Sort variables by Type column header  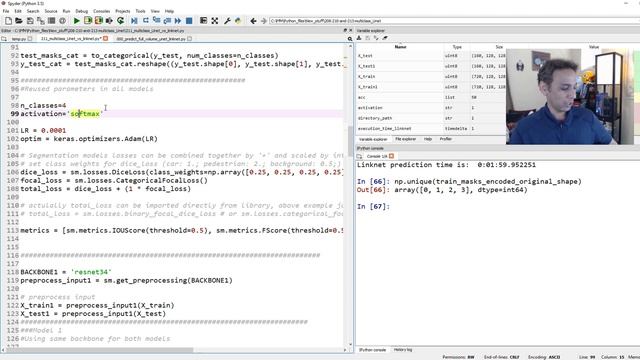click(x=457, y=47)
